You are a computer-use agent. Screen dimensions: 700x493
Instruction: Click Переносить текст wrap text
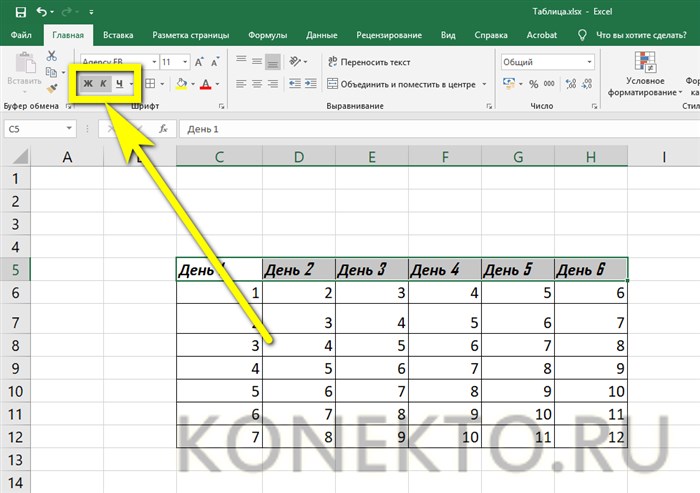[x=369, y=62]
